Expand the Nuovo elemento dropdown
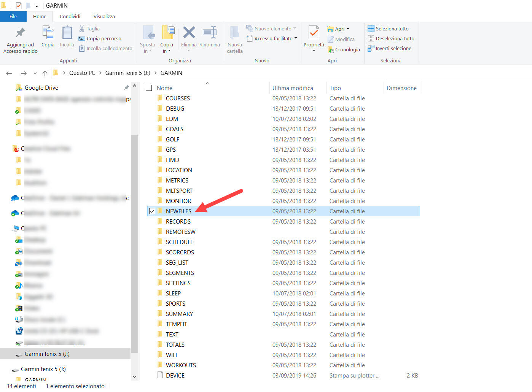Image resolution: width=532 pixels, height=392 pixels. pyautogui.click(x=294, y=29)
